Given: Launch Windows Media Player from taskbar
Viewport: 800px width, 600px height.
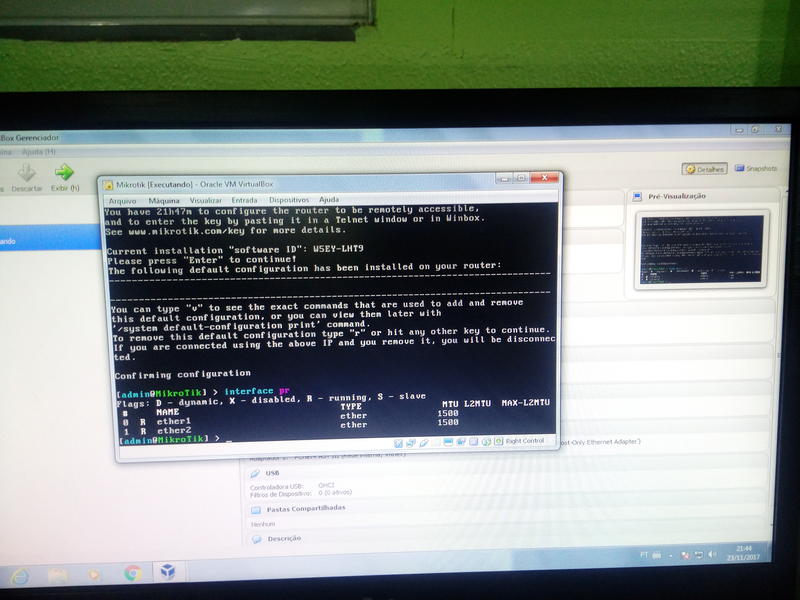Looking at the screenshot, I should tap(94, 574).
